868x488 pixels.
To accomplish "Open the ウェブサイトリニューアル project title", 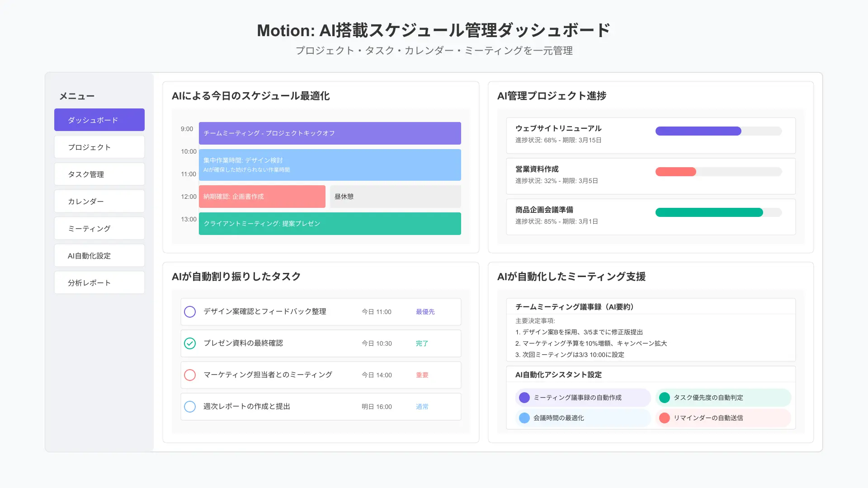I will click(558, 128).
